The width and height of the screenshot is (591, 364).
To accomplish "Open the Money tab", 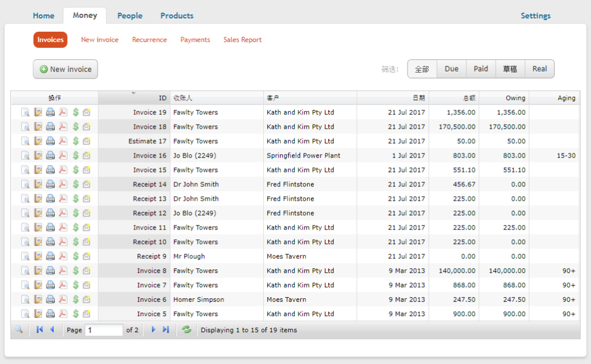I will 85,16.
